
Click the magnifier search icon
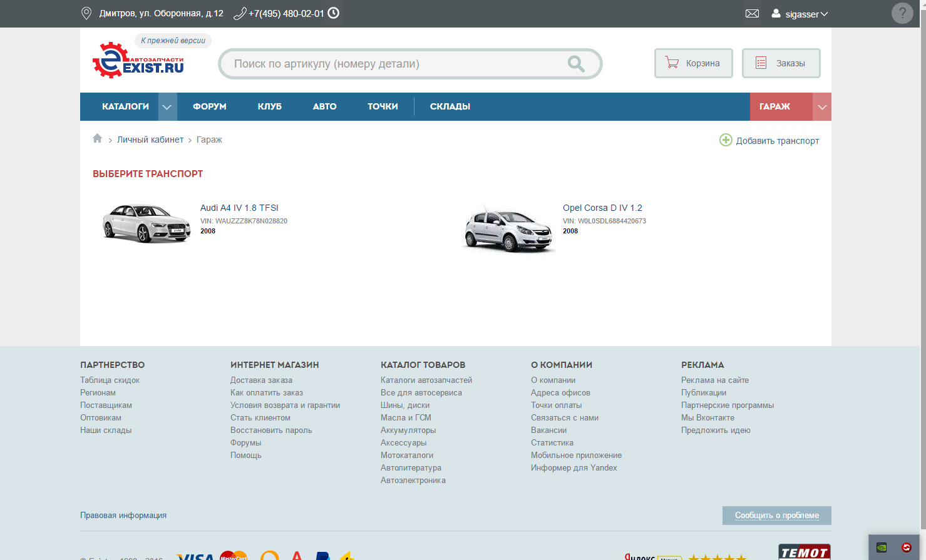coord(576,63)
